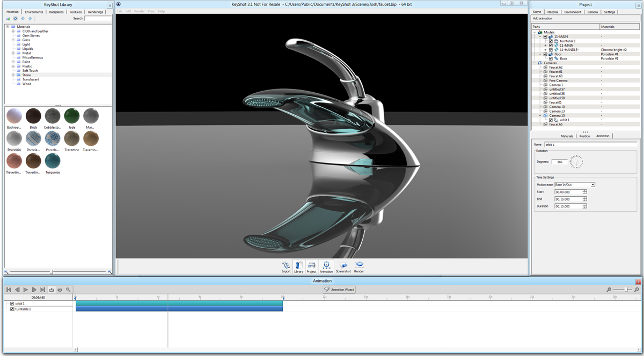644x356 pixels.
Task: Jump to the animation's first frame
Action: click(x=9, y=290)
